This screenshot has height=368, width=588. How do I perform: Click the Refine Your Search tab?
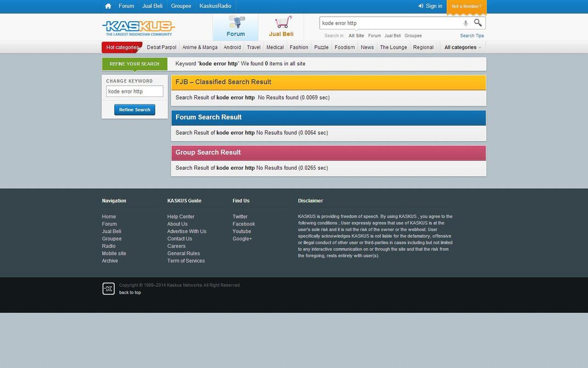click(x=135, y=64)
